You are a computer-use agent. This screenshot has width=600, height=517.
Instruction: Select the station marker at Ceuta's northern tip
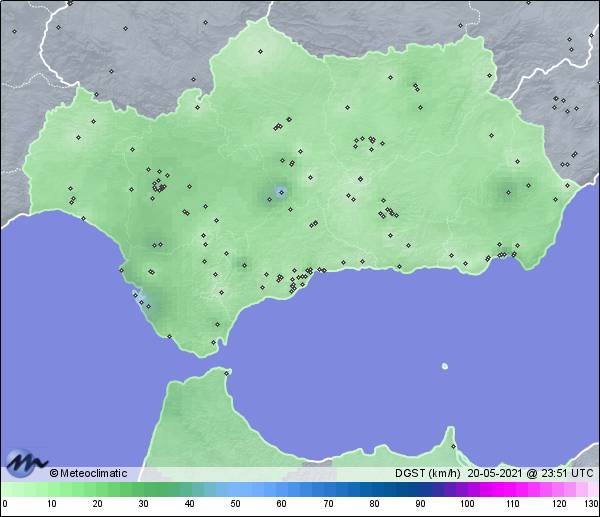pyautogui.click(x=227, y=373)
